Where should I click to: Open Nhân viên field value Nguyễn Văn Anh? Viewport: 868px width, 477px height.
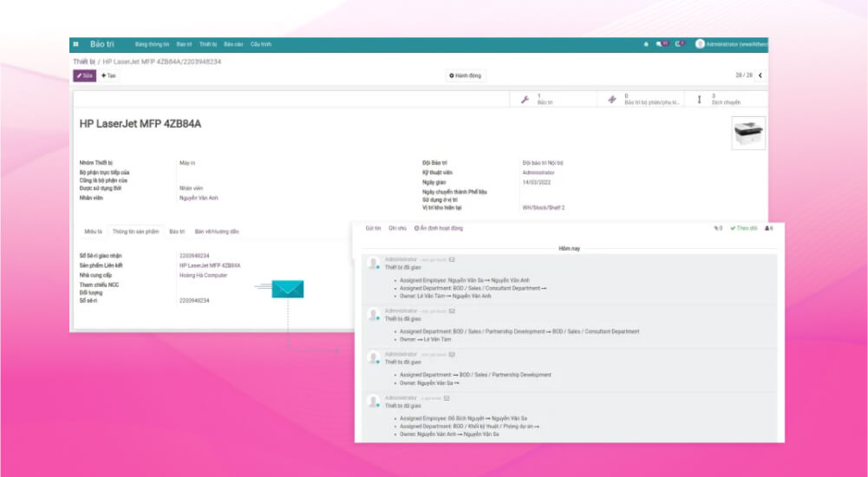point(199,198)
